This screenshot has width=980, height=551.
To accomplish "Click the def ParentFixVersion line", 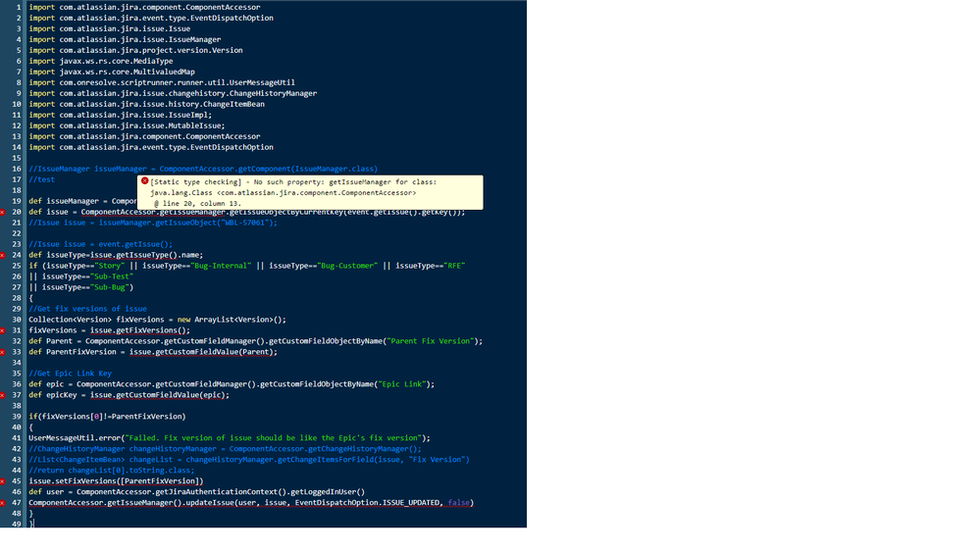I will point(152,352).
